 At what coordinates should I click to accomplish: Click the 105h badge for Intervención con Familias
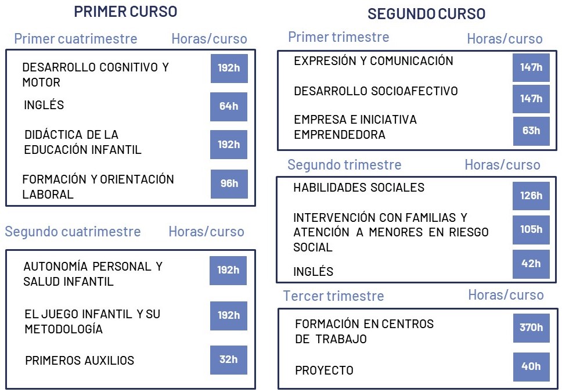click(x=531, y=229)
